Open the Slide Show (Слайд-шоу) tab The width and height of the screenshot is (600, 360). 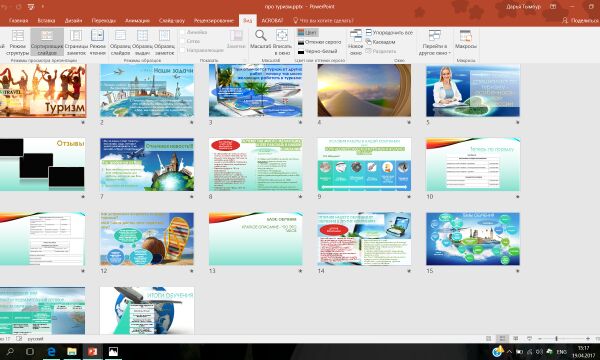pyautogui.click(x=172, y=20)
